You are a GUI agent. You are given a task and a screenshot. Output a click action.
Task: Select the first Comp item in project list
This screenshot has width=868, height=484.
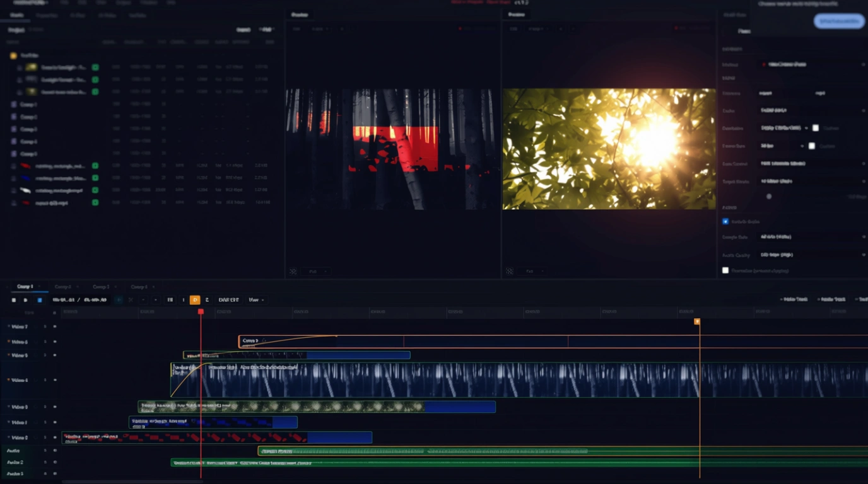28,105
